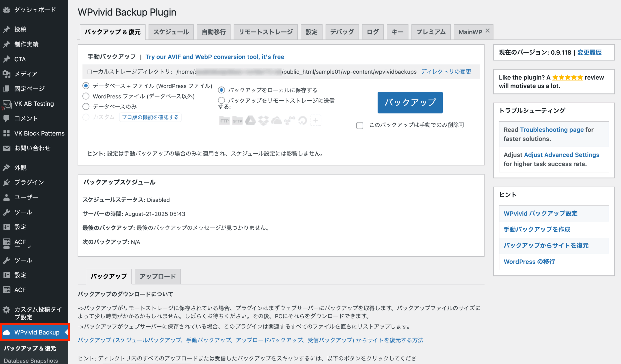
Task: Open the リモートストレージ tab
Action: [x=266, y=32]
